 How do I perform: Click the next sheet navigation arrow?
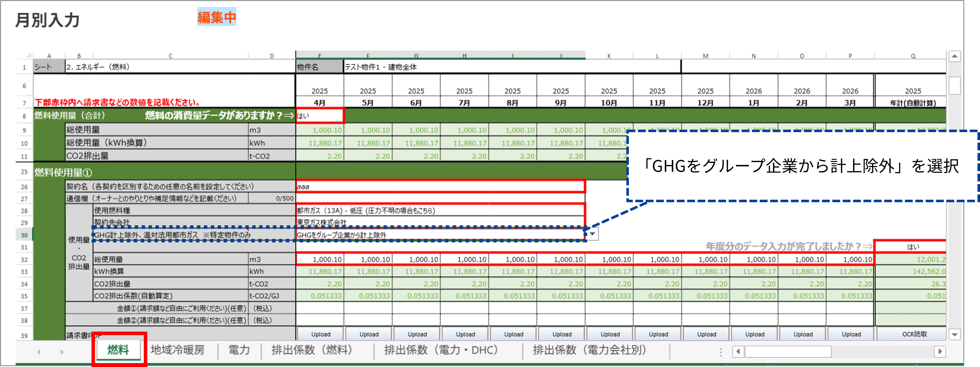click(62, 352)
